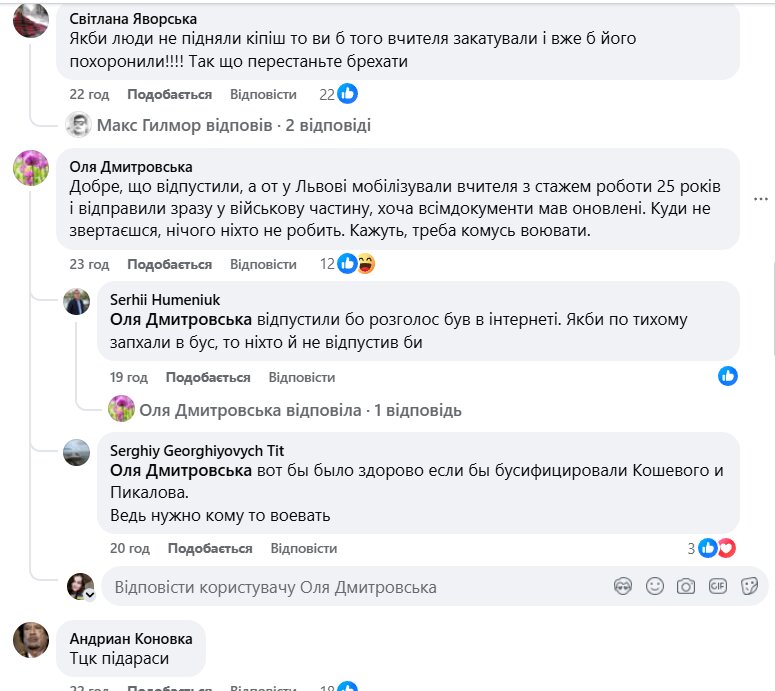The image size is (775, 691).
Task: Open the GIF picker in reply box
Action: tap(717, 587)
